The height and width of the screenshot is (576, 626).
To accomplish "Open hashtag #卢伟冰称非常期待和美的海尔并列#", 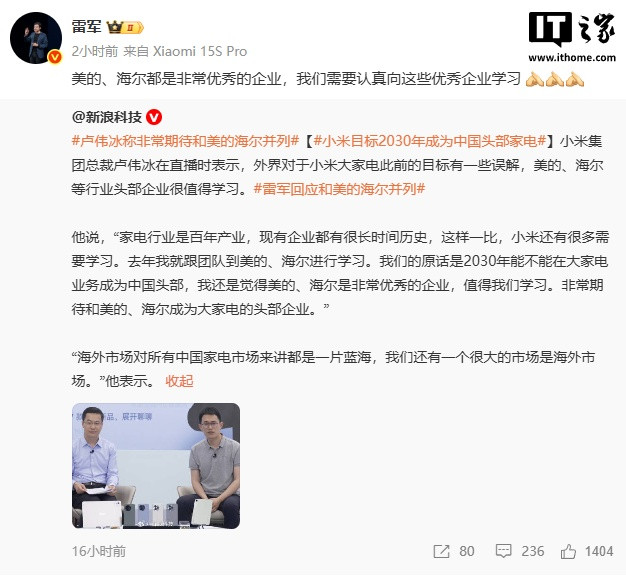I will point(185,141).
